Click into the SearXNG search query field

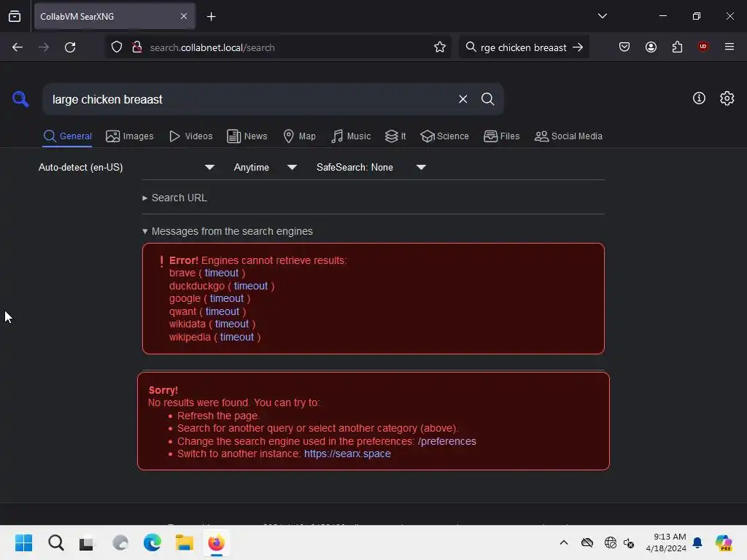(x=250, y=99)
